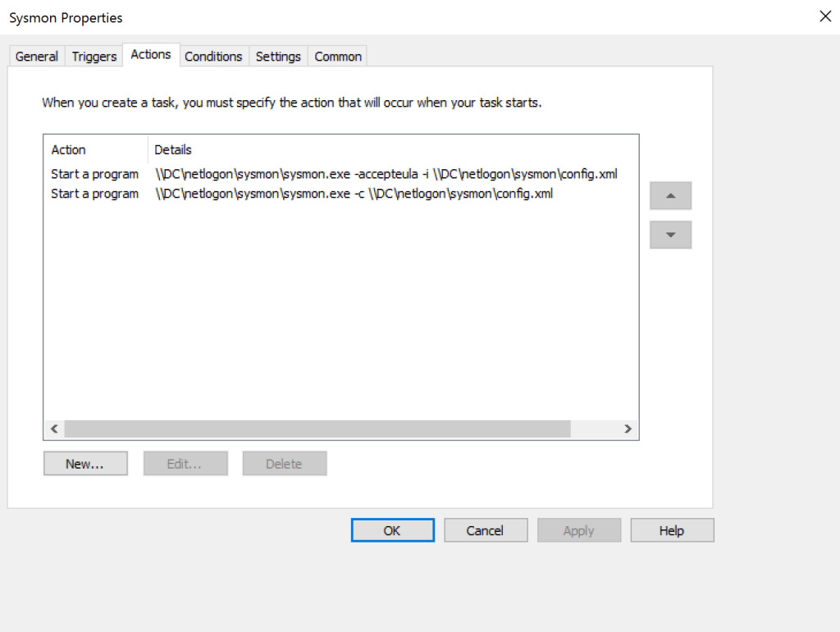This screenshot has width=840, height=632.
Task: Click the Action column header
Action: (x=94, y=150)
